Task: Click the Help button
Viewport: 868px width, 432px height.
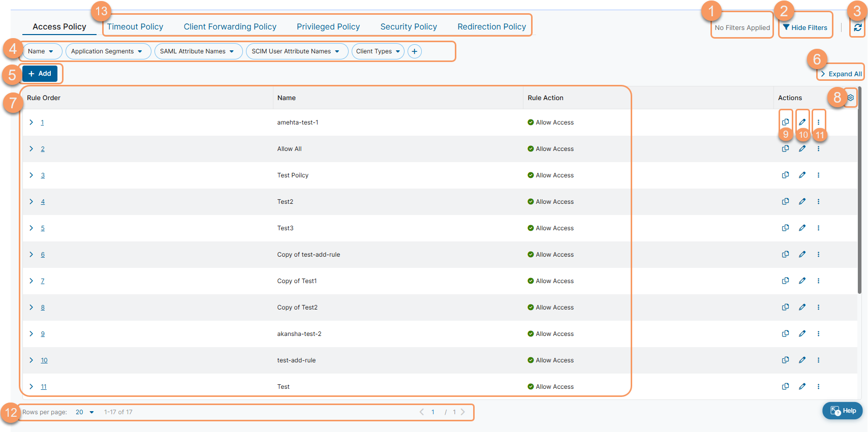Action: tap(843, 411)
